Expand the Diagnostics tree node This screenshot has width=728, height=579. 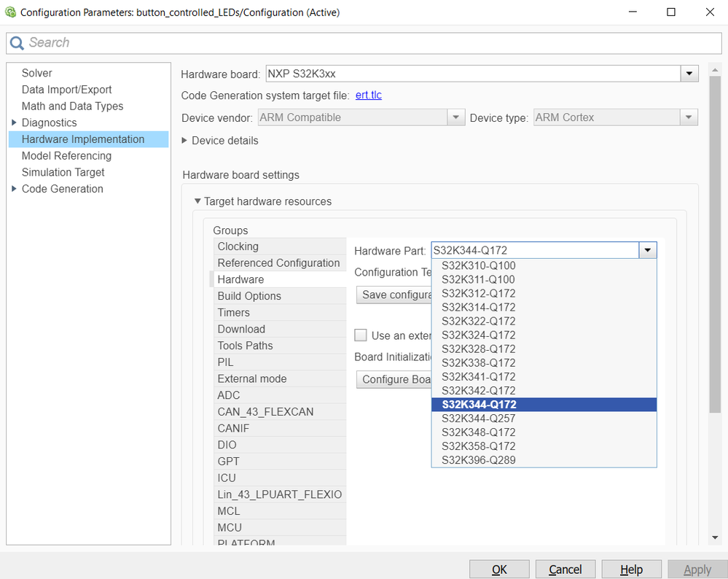tap(14, 123)
